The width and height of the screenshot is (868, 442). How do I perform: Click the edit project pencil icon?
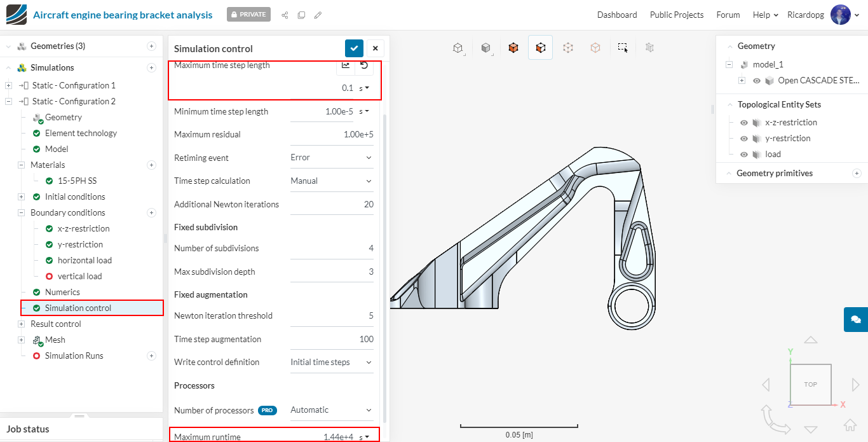(318, 15)
